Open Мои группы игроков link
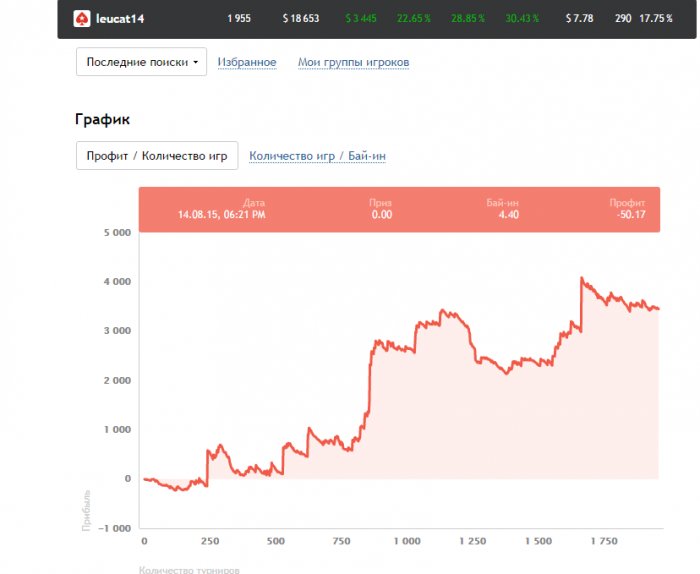The height and width of the screenshot is (574, 700). 353,62
